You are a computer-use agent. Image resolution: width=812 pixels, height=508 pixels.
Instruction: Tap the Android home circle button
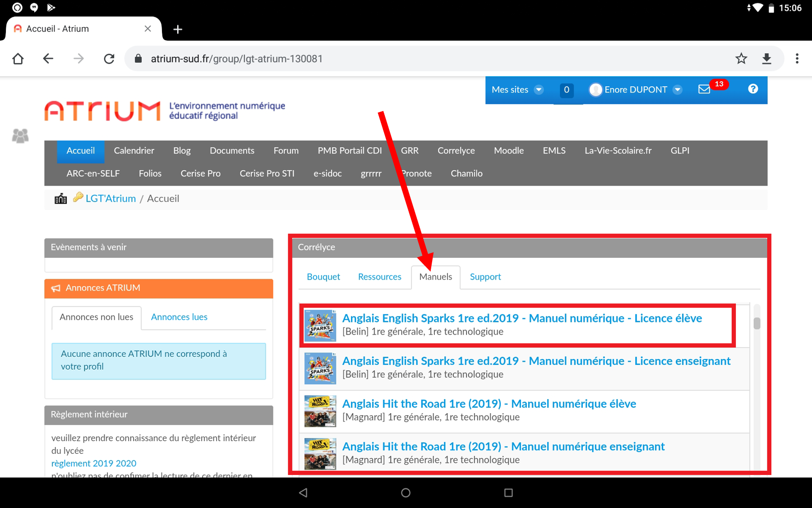pyautogui.click(x=406, y=493)
